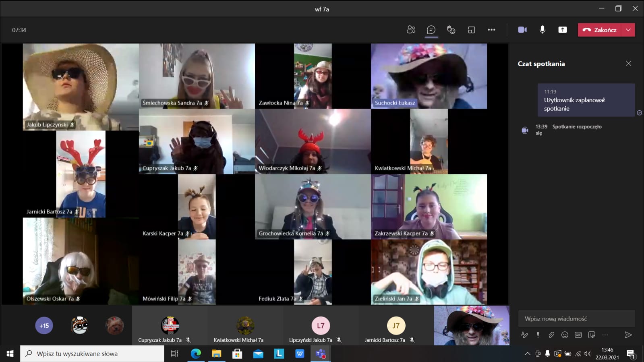This screenshot has width=644, height=362.
Task: Select the J7 Jarnicki Bartosz avatar
Action: [x=396, y=326]
